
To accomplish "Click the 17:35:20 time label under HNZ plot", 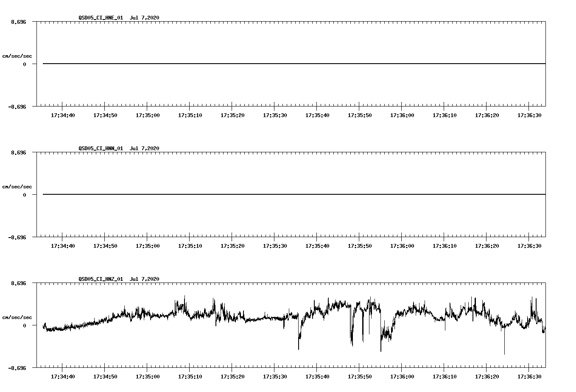I will (232, 376).
